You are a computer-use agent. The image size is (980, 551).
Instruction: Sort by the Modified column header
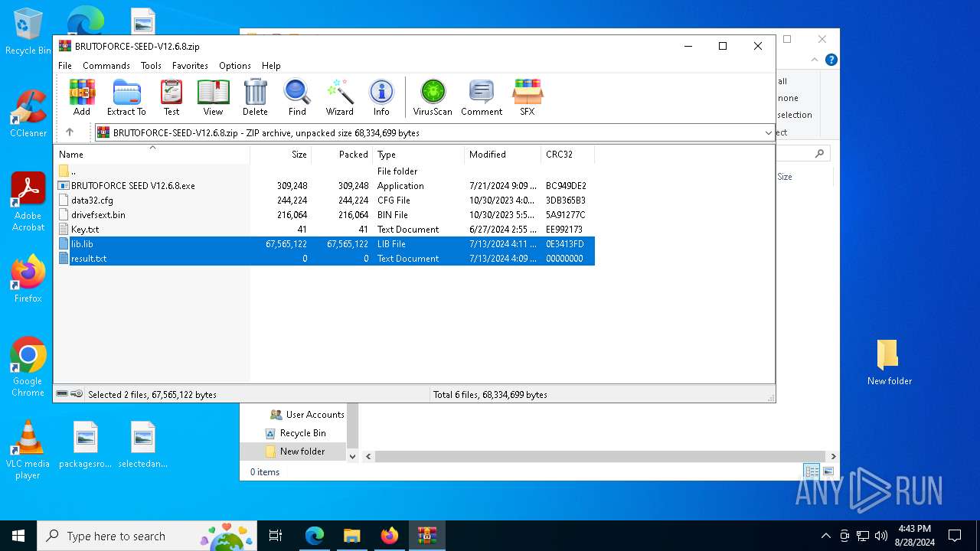(502, 155)
